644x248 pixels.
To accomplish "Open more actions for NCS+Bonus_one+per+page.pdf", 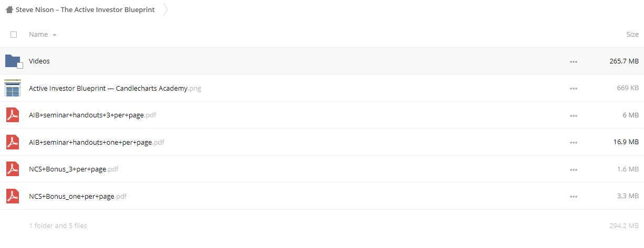I will click(574, 197).
